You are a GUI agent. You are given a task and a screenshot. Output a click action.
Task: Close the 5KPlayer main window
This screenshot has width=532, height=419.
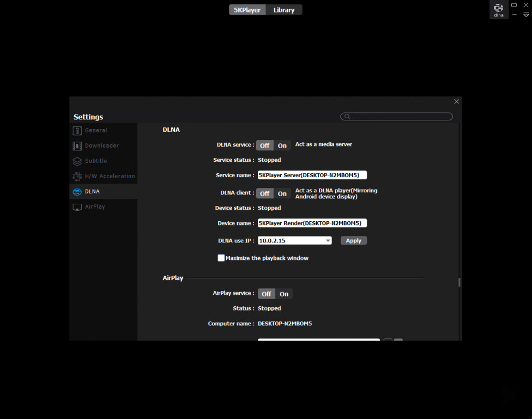click(x=526, y=5)
